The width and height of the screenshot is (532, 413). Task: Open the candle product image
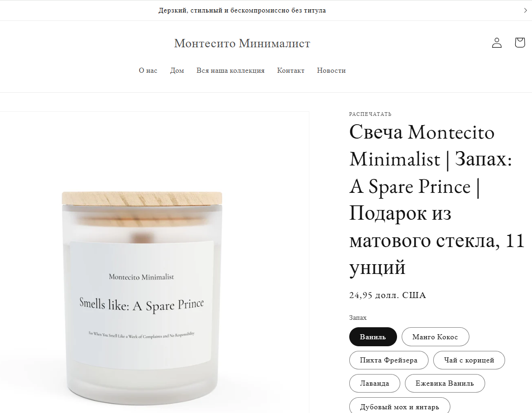click(x=154, y=262)
